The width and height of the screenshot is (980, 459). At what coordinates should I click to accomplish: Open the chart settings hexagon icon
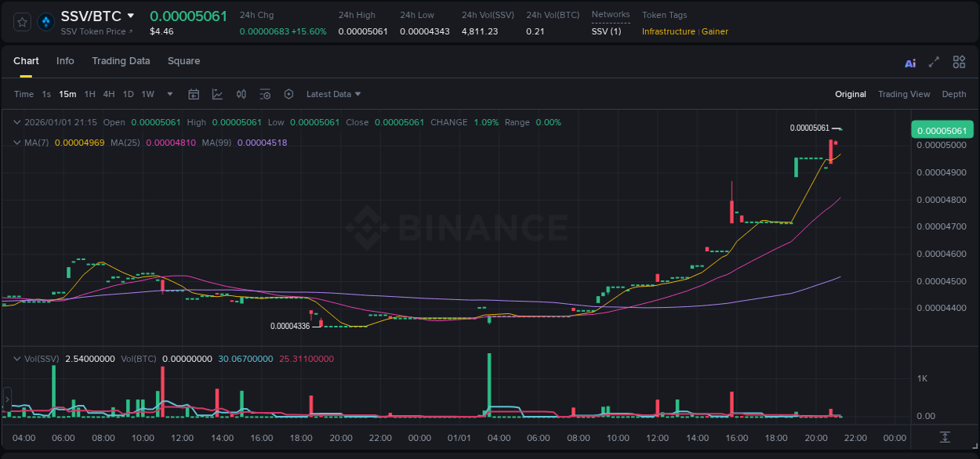click(x=289, y=94)
